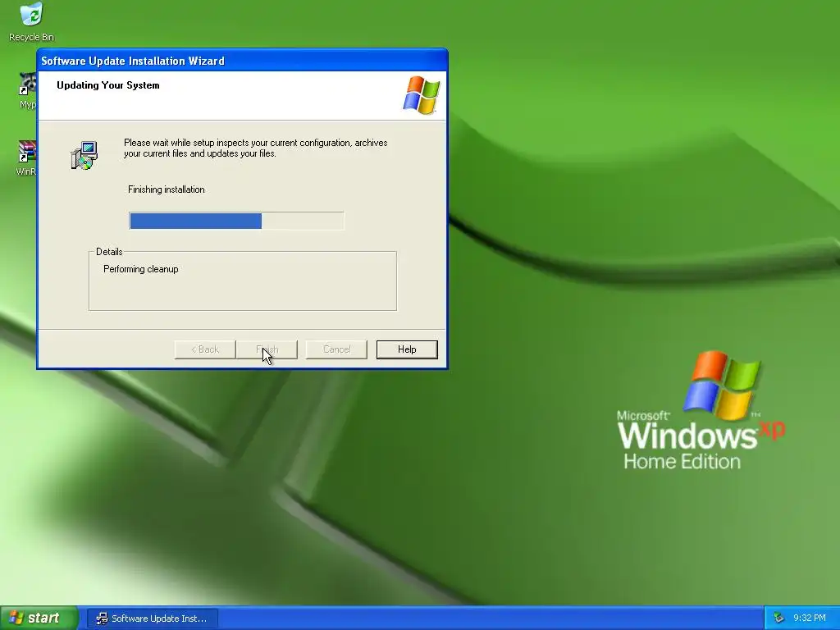Screen dimensions: 840x630
Task: Click the WinRAR desktop shortcut icon
Action: (x=27, y=152)
